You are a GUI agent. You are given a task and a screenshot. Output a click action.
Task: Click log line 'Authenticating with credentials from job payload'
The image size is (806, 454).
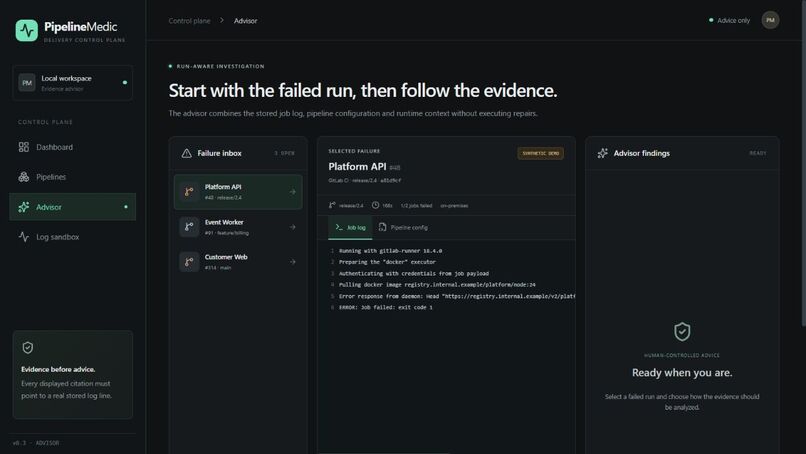coord(414,274)
